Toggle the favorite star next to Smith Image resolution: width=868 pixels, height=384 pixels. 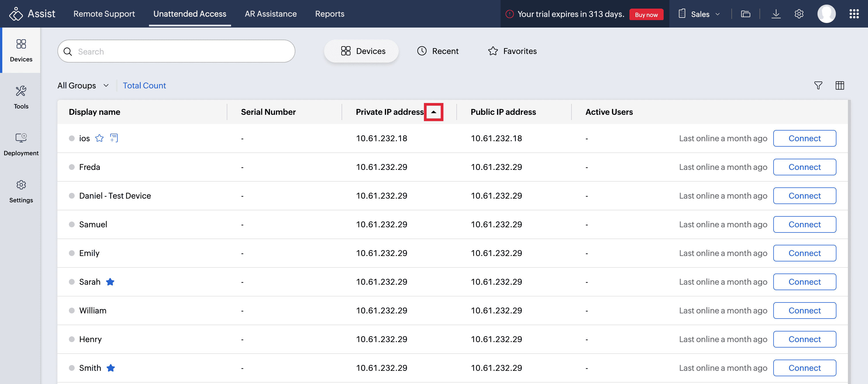[x=111, y=368]
